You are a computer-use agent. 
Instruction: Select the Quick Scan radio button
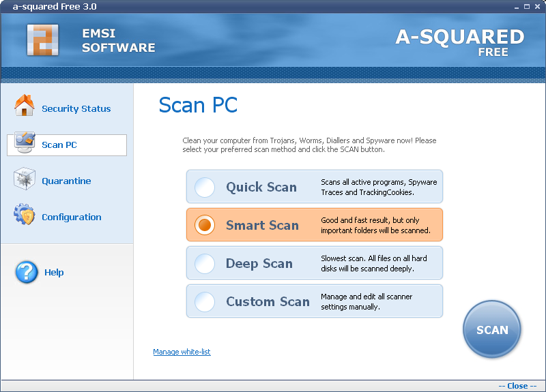point(205,187)
